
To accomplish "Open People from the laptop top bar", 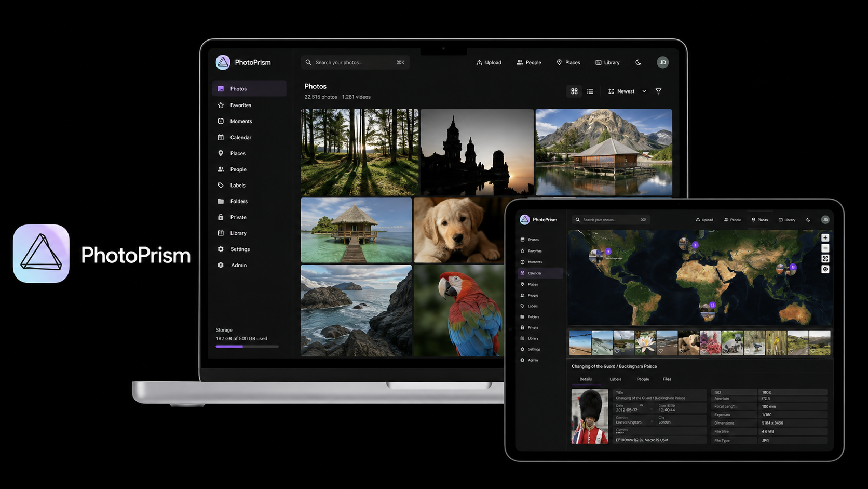I will click(528, 62).
